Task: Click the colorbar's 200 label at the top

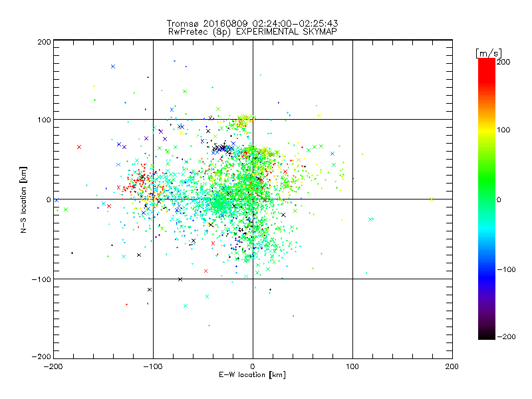Action: pos(503,62)
